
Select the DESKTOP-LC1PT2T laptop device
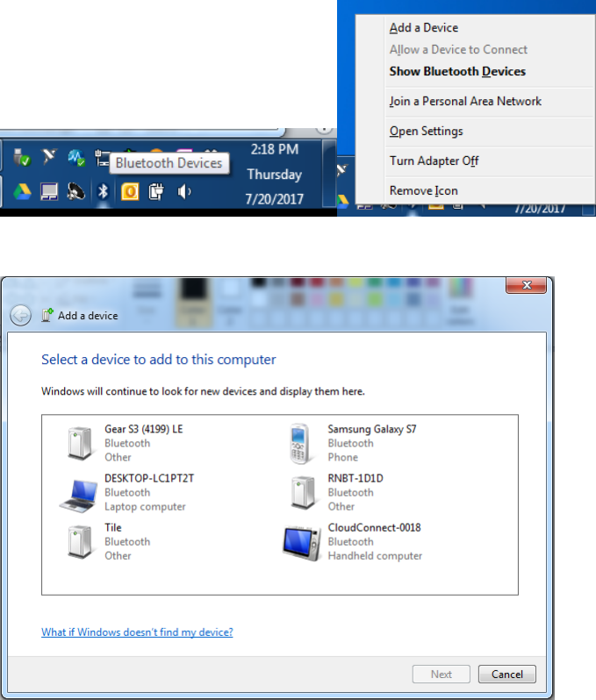click(x=127, y=492)
